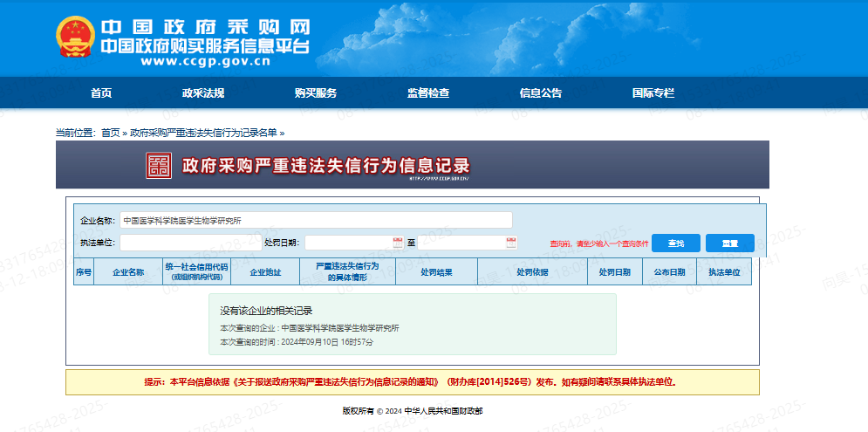
Task: Click the 企业地址 column header
Action: point(265,272)
